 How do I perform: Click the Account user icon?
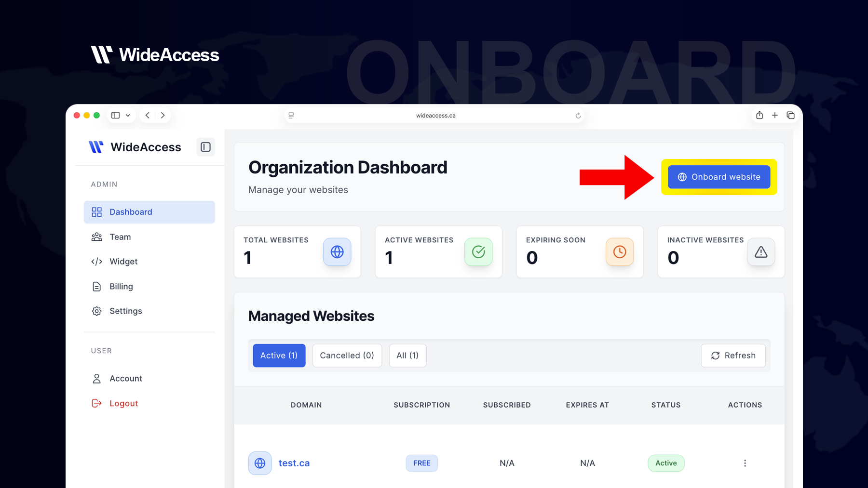tap(96, 378)
